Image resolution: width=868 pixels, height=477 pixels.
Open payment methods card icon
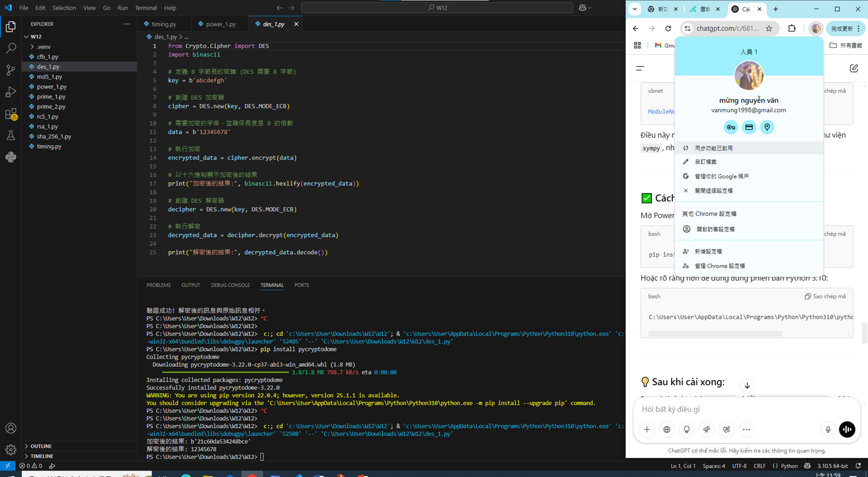(x=749, y=127)
